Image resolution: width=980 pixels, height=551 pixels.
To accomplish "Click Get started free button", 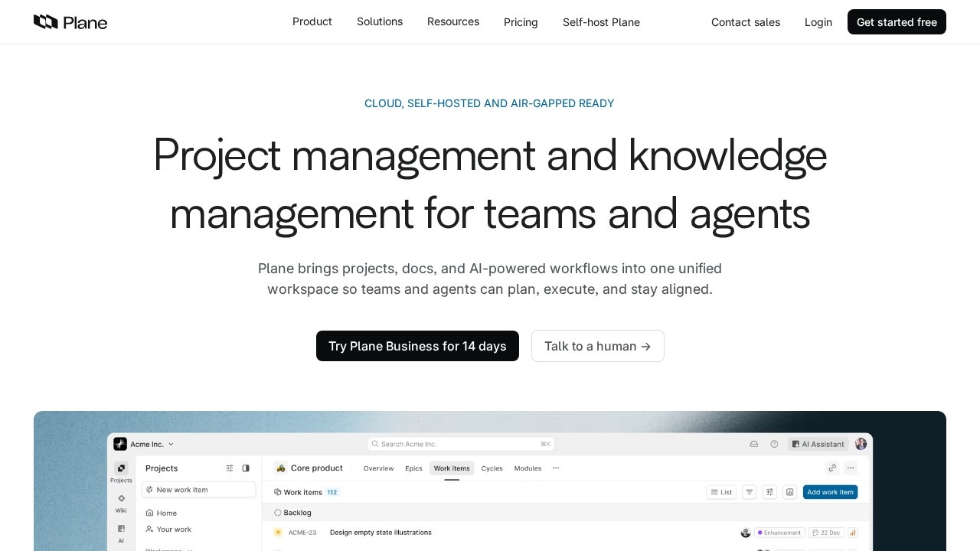I will 897,22.
